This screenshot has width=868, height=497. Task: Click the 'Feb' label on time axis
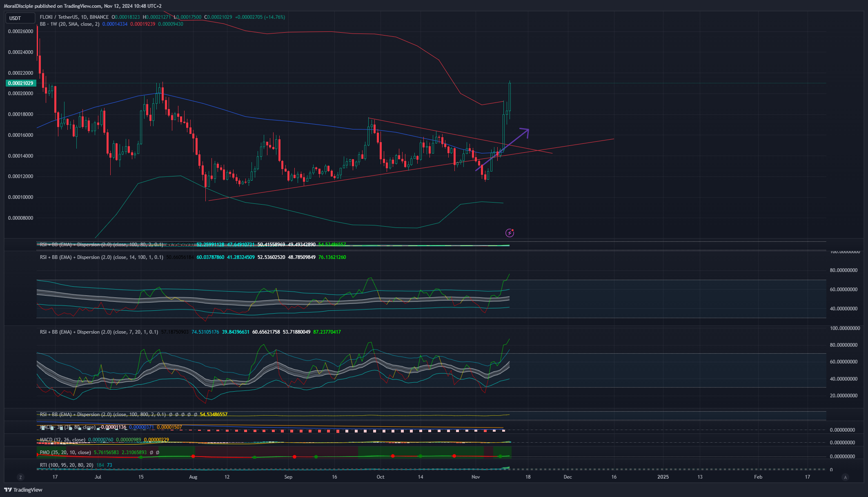[758, 477]
